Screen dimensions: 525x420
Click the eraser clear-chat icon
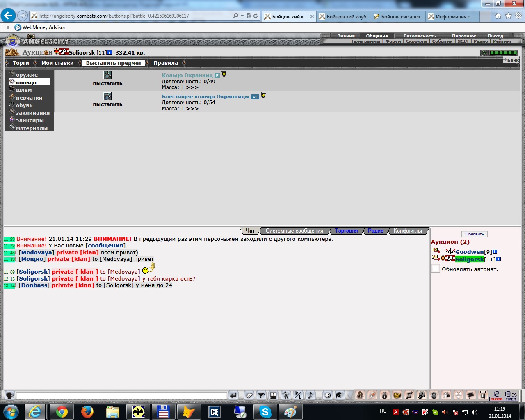[249, 395]
